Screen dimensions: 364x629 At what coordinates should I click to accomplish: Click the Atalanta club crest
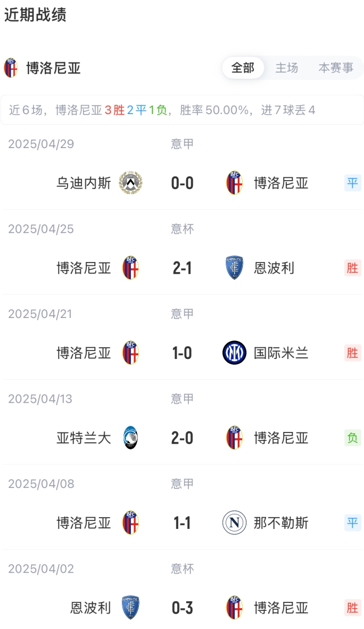pos(130,438)
